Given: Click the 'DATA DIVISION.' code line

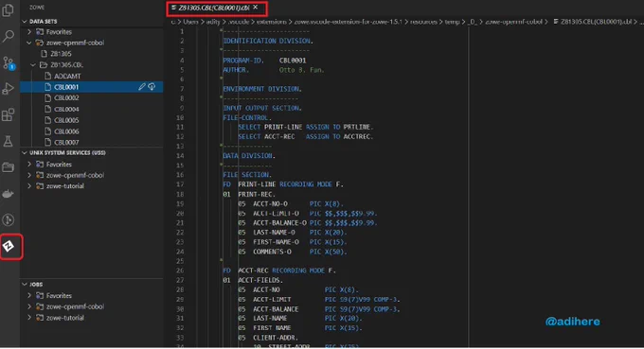Looking at the screenshot, I should point(249,156).
